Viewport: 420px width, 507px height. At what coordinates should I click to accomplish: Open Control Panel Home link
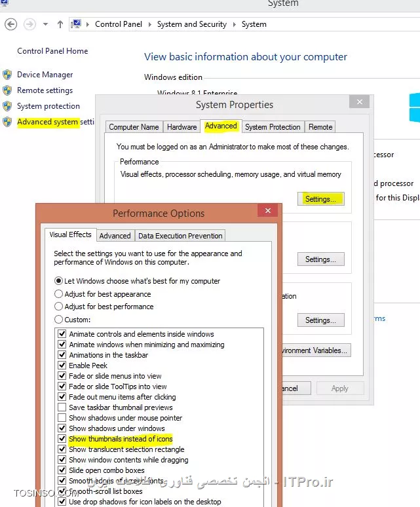52,51
